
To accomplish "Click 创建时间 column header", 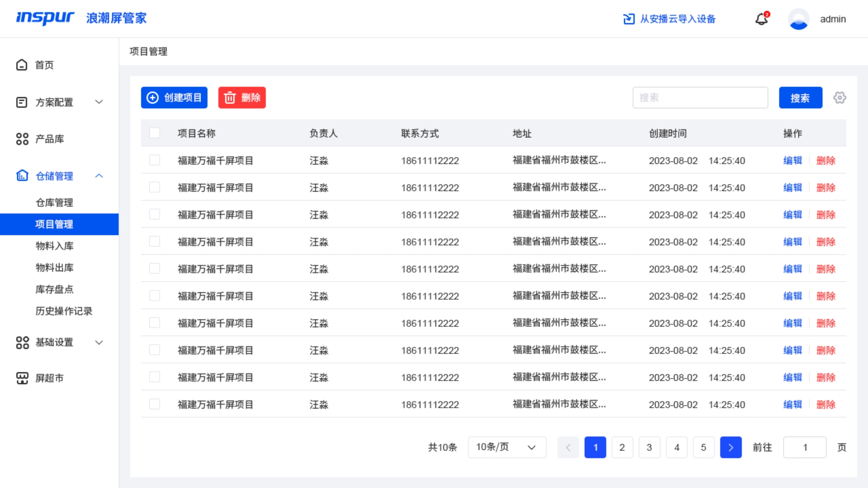I will tap(668, 133).
